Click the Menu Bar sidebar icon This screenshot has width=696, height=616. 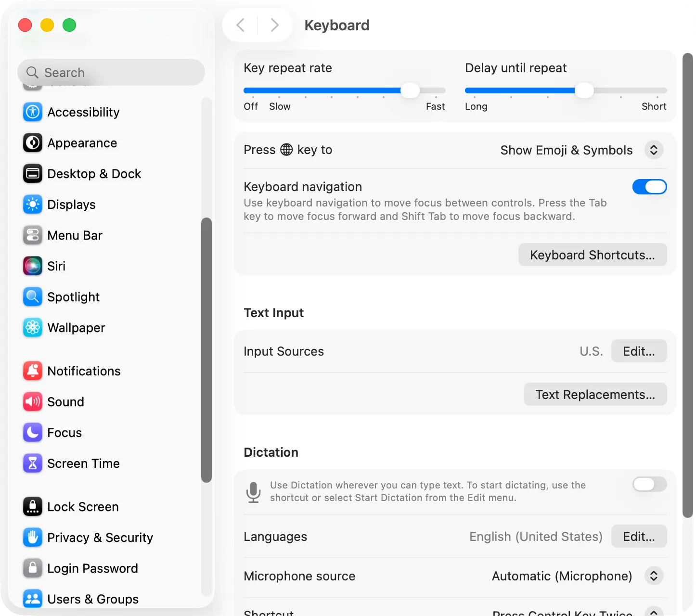[33, 235]
